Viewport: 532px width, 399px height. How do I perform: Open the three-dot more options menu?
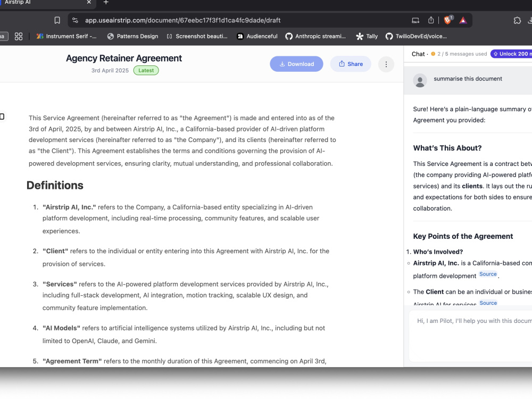point(386,64)
